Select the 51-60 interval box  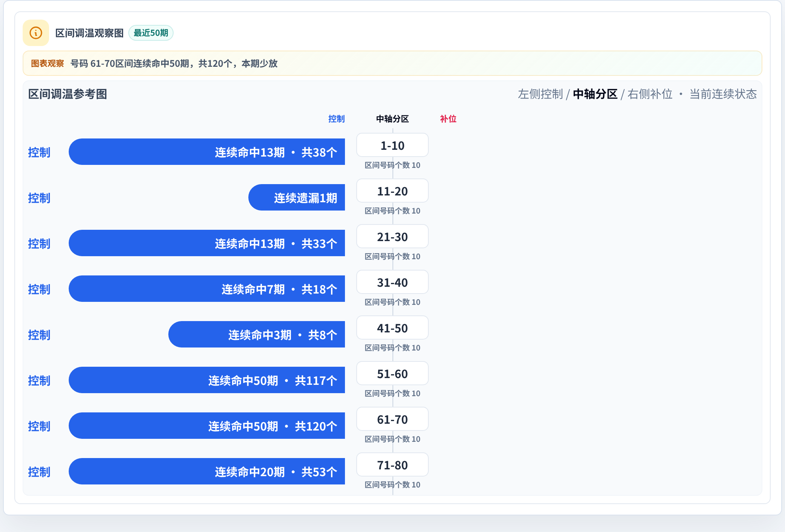pyautogui.click(x=392, y=374)
